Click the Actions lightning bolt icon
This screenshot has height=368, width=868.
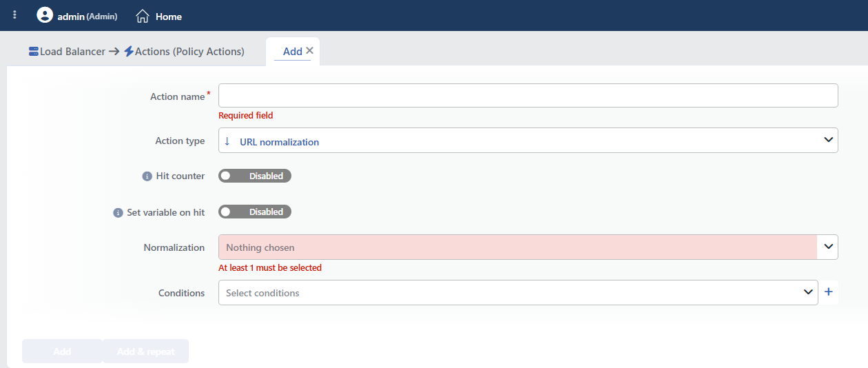coord(129,52)
